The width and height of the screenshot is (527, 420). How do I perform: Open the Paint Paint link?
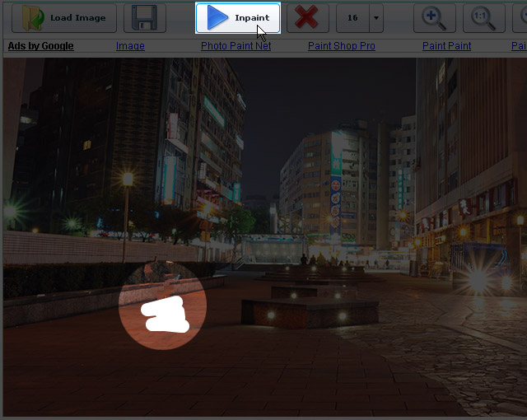click(446, 46)
